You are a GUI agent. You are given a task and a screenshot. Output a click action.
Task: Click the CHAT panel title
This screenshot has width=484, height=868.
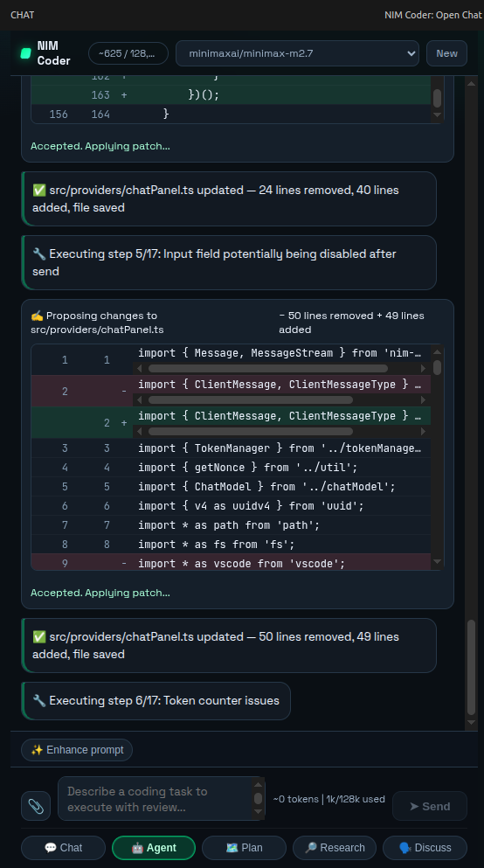coord(22,15)
